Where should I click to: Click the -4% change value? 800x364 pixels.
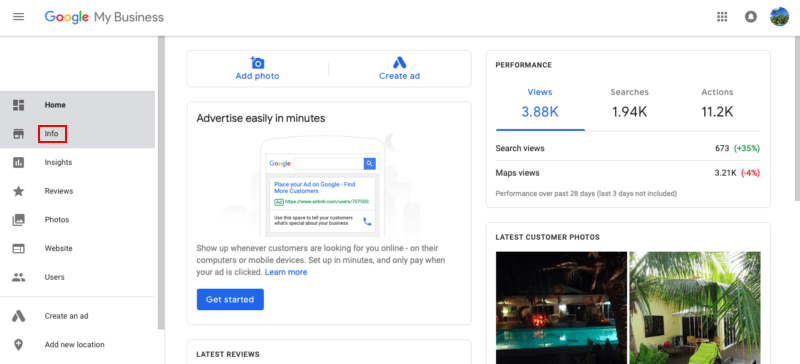pyautogui.click(x=750, y=173)
